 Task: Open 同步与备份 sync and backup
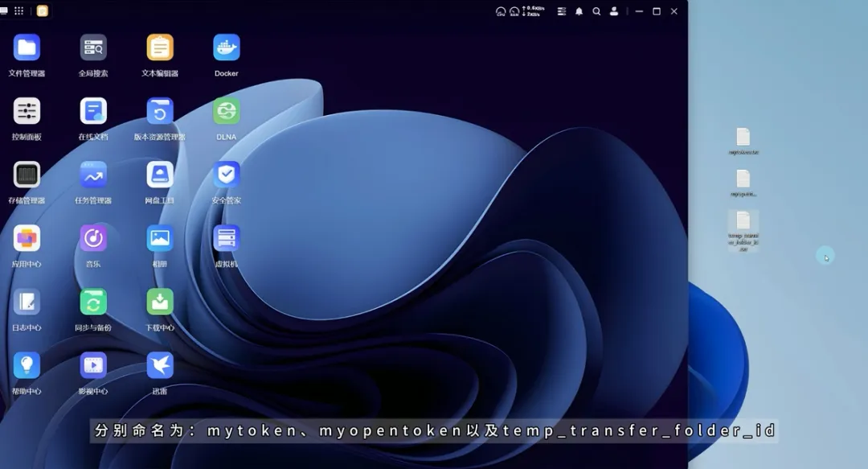click(x=93, y=302)
